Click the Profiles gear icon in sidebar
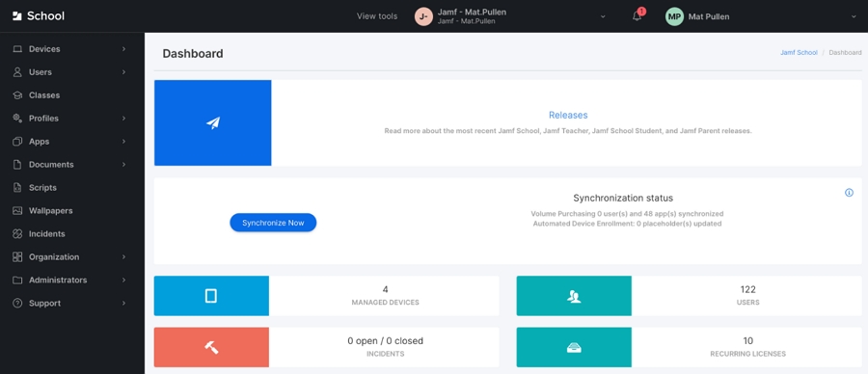The image size is (868, 374). tap(17, 119)
